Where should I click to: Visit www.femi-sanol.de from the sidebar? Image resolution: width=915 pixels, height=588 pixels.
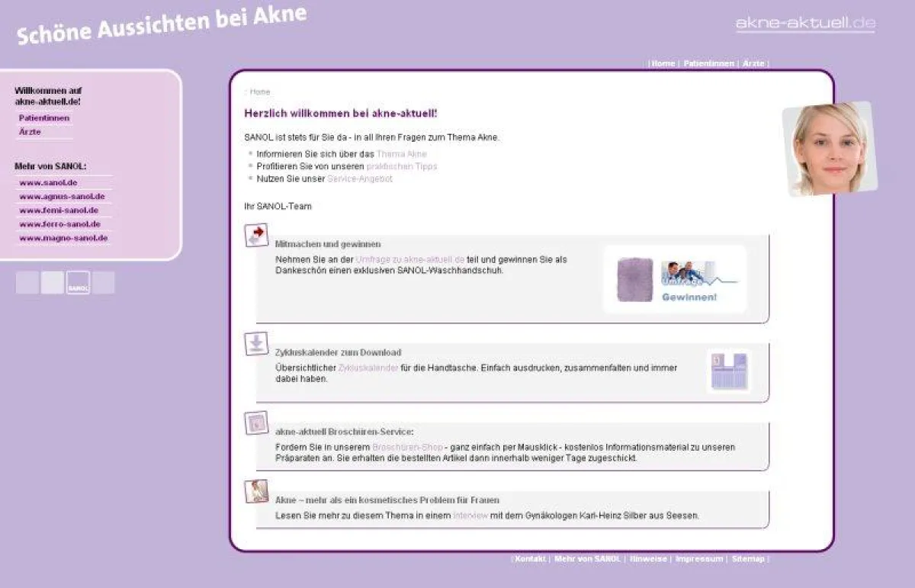(59, 210)
